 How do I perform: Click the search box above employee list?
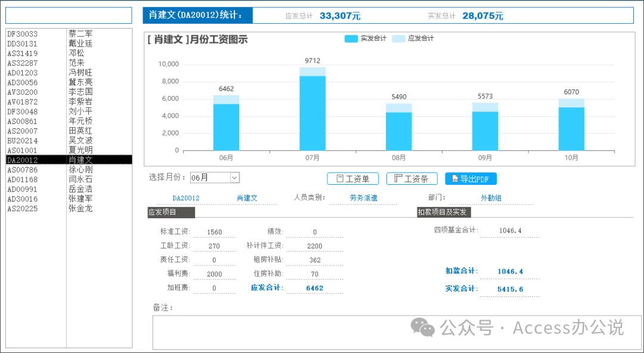tap(69, 15)
